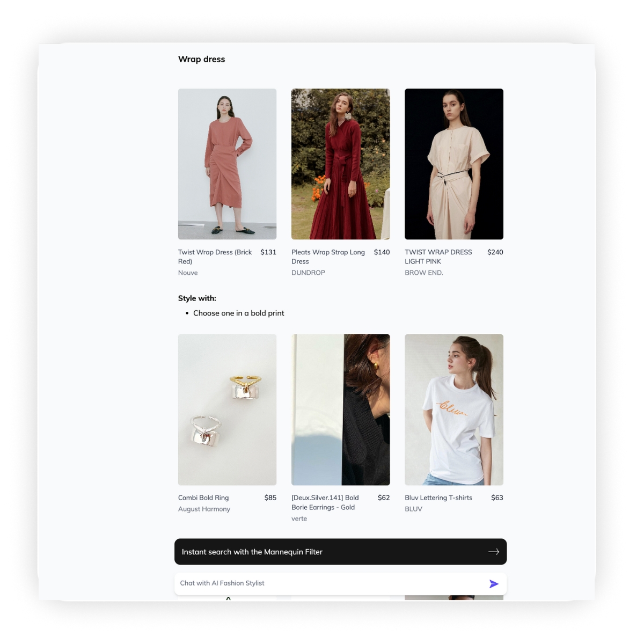Select the verte brand name
Viewport: 644px width, 644px height.
click(x=299, y=518)
